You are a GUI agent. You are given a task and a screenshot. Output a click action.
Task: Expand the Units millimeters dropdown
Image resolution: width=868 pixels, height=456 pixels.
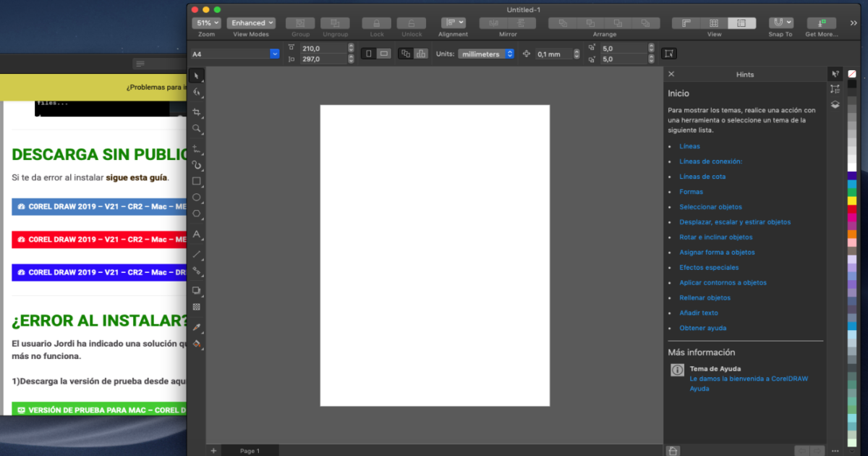(485, 54)
